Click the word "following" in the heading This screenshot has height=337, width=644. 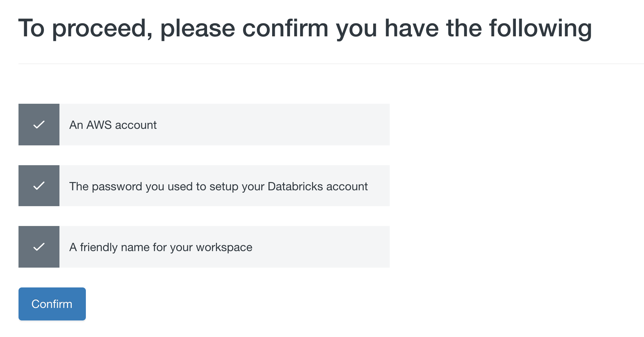coord(540,28)
